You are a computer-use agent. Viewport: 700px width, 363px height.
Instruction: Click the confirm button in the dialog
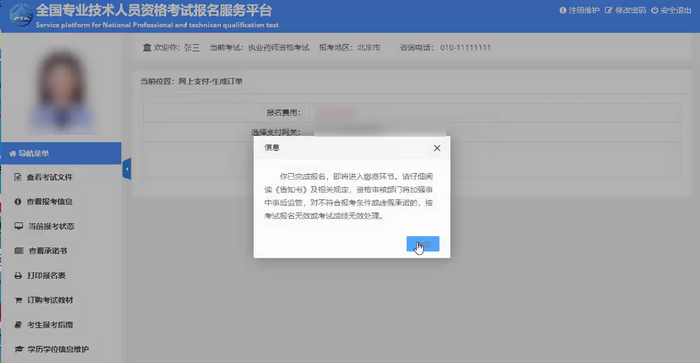coord(423,244)
